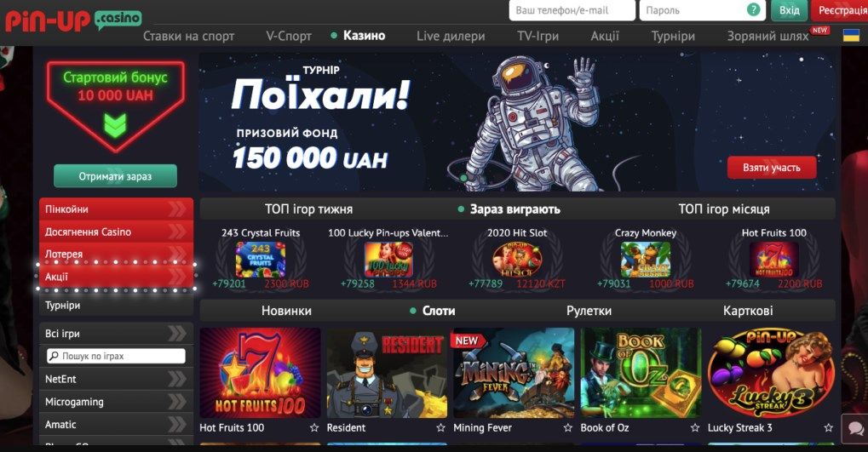Favorite Hot Fruits 100 with its star
The image size is (868, 452).
[314, 427]
